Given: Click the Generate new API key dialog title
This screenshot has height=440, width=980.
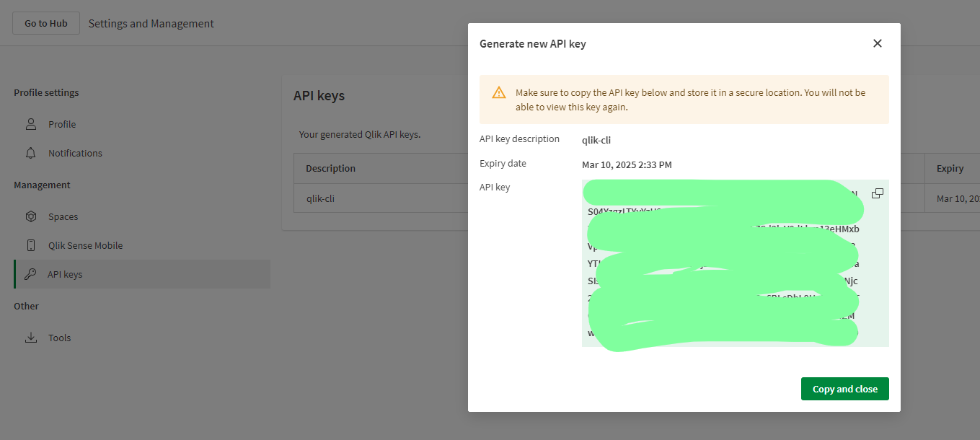Looking at the screenshot, I should (533, 44).
